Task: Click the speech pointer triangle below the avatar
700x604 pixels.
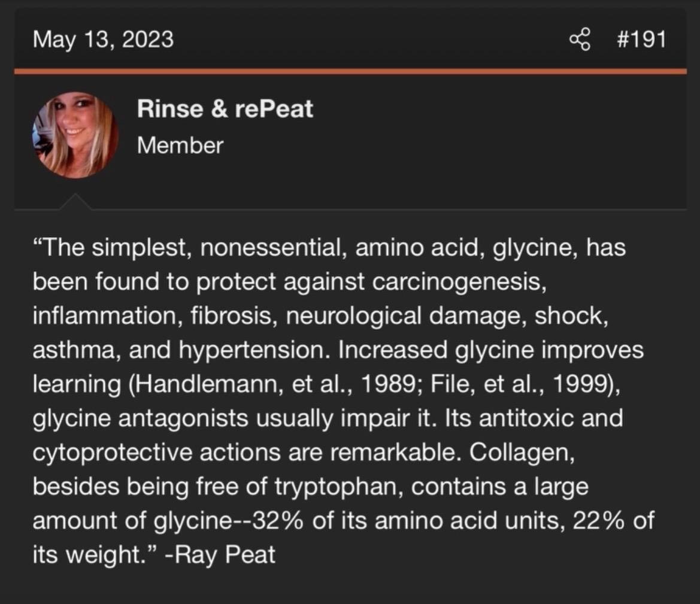Action: click(75, 202)
